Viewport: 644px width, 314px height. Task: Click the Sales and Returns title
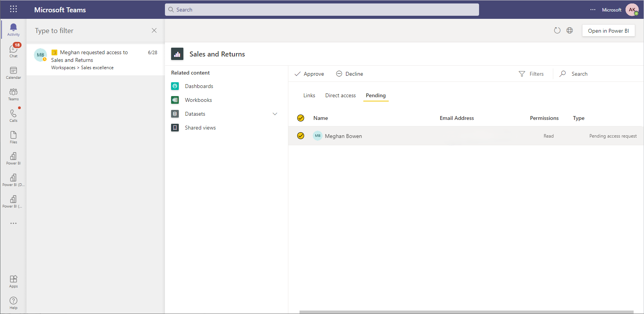click(x=217, y=54)
